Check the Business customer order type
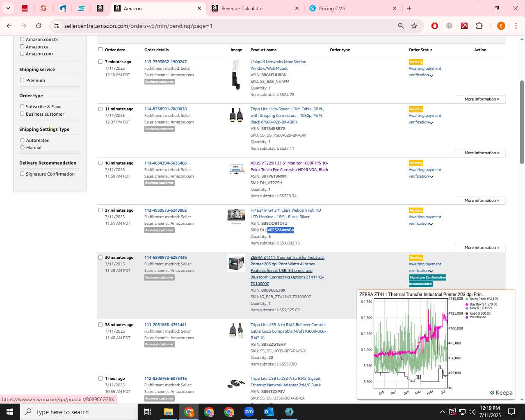The height and width of the screenshot is (420, 525). [x=22, y=114]
